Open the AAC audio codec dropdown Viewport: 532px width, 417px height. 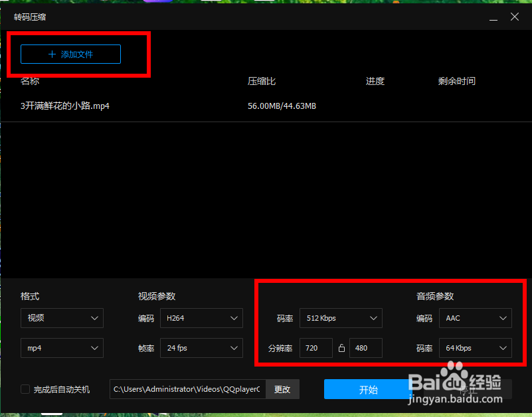point(476,318)
